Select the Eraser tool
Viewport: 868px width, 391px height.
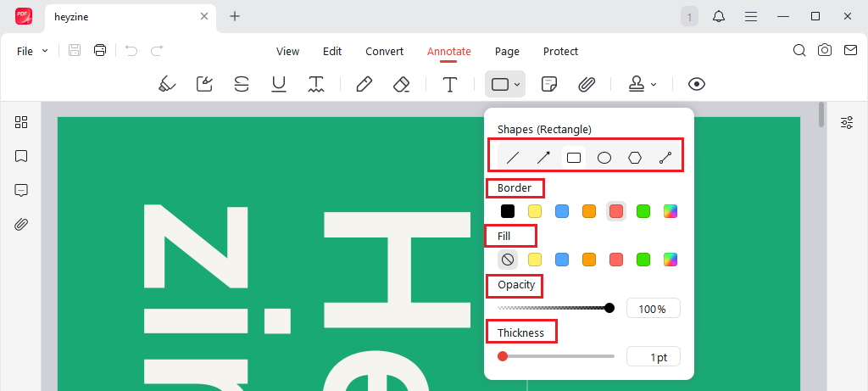pos(401,84)
